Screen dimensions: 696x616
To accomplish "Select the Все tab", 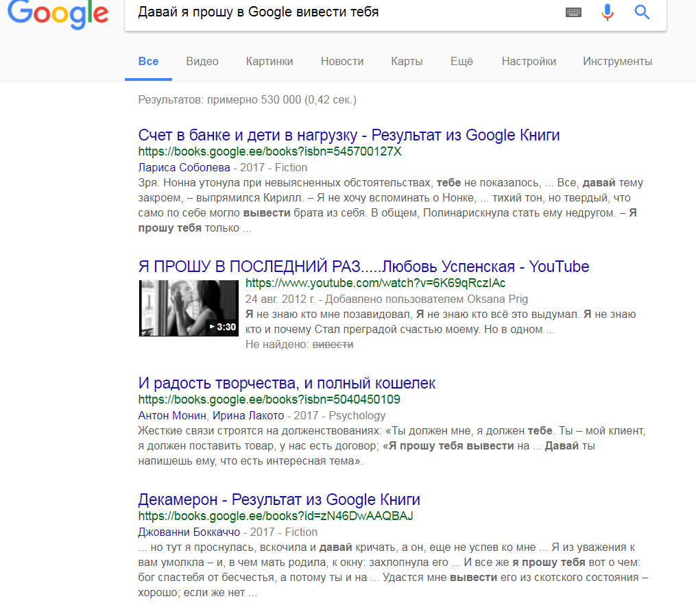I will pos(148,61).
